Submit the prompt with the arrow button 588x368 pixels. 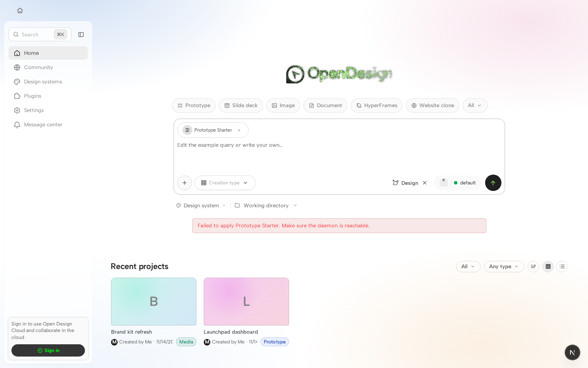pyautogui.click(x=493, y=183)
